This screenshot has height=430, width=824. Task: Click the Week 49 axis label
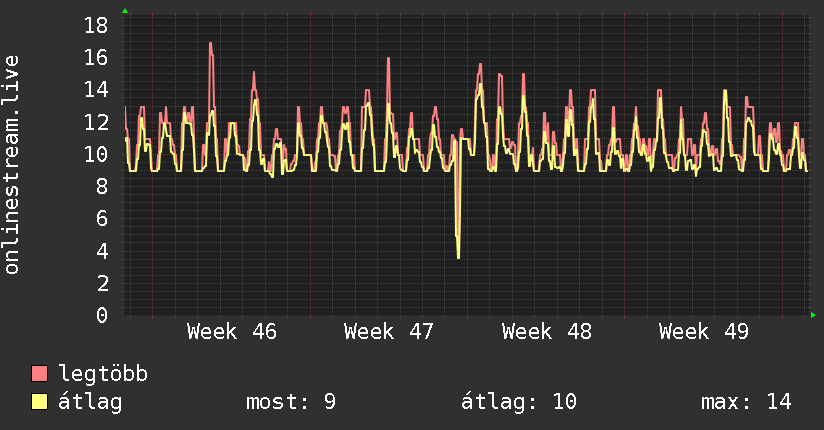(x=704, y=332)
